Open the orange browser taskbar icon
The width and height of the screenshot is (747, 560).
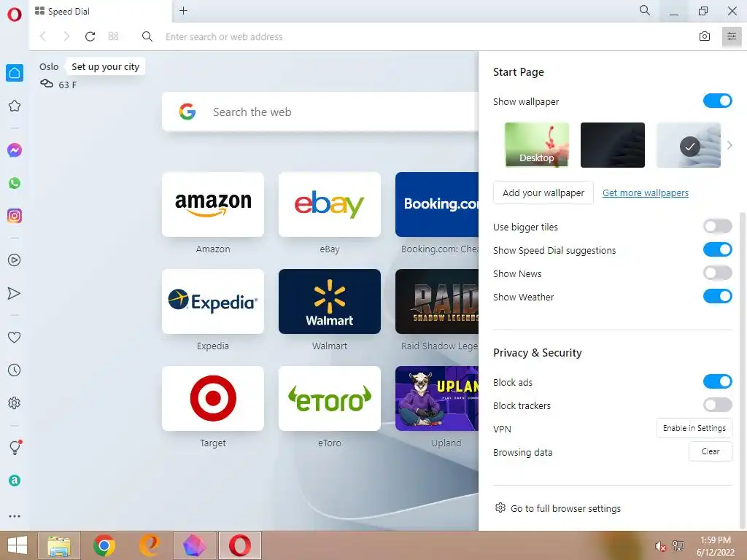point(149,545)
